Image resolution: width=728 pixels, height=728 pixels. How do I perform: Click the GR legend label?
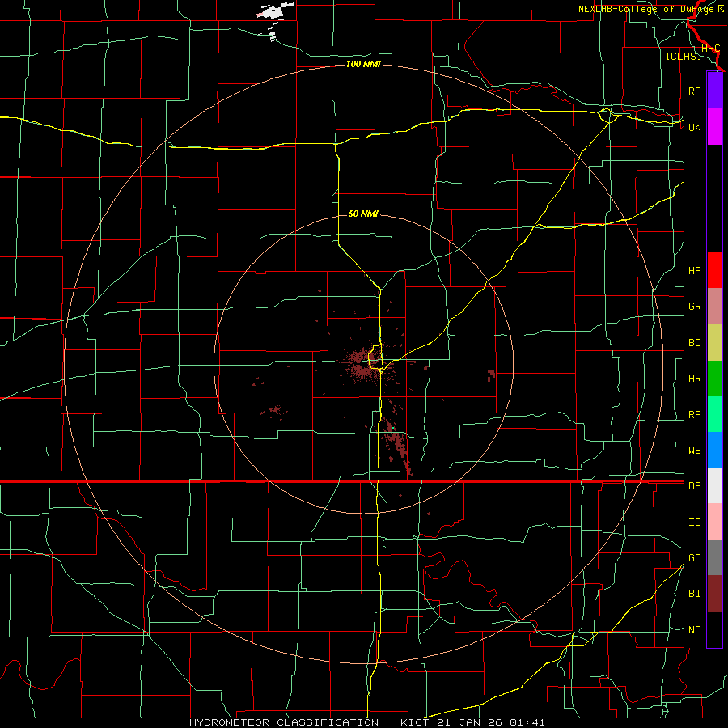(695, 307)
